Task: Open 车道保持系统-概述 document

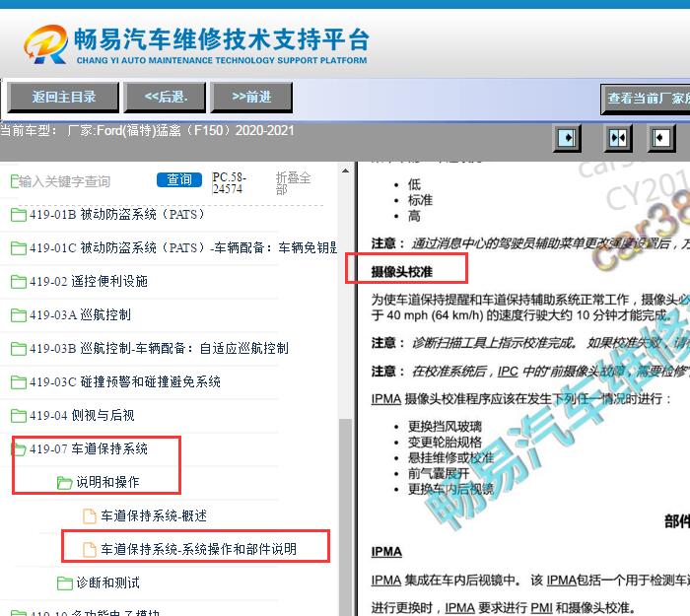Action: pyautogui.click(x=154, y=515)
